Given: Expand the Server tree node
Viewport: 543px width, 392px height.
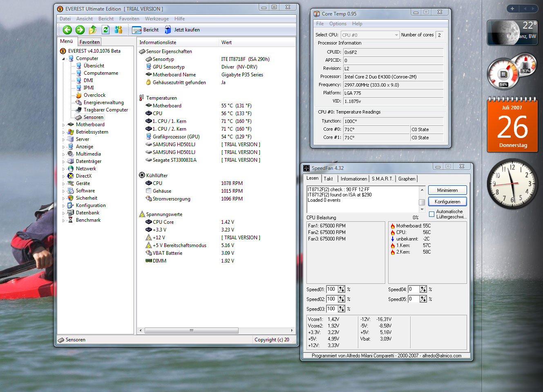Looking at the screenshot, I should tap(63, 140).
